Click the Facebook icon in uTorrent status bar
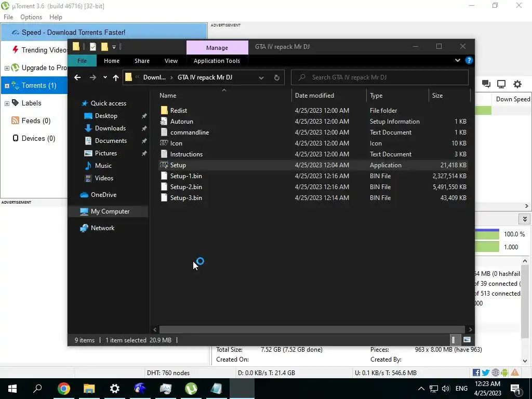Image resolution: width=532 pixels, height=399 pixels. [476, 373]
